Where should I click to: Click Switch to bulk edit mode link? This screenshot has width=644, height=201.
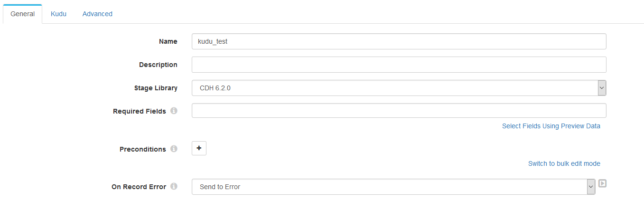(x=564, y=163)
